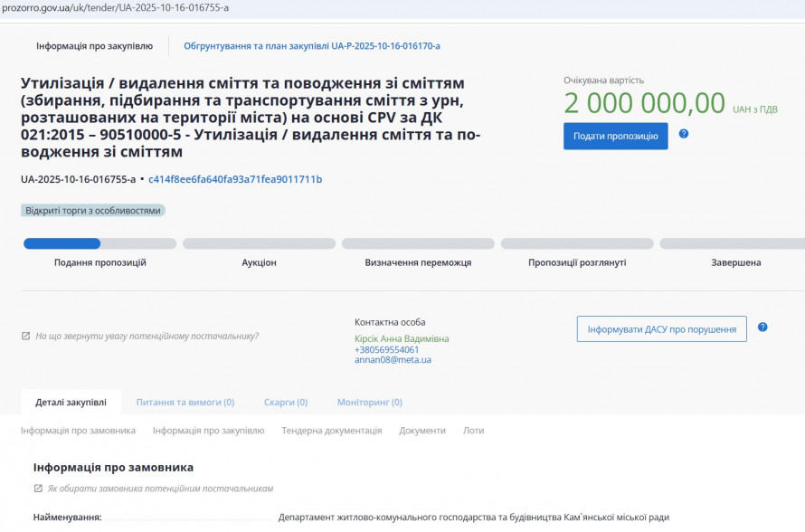Click help icon beside Подати пропозицію button
Image resolution: width=805 pixels, height=532 pixels.
tap(684, 134)
